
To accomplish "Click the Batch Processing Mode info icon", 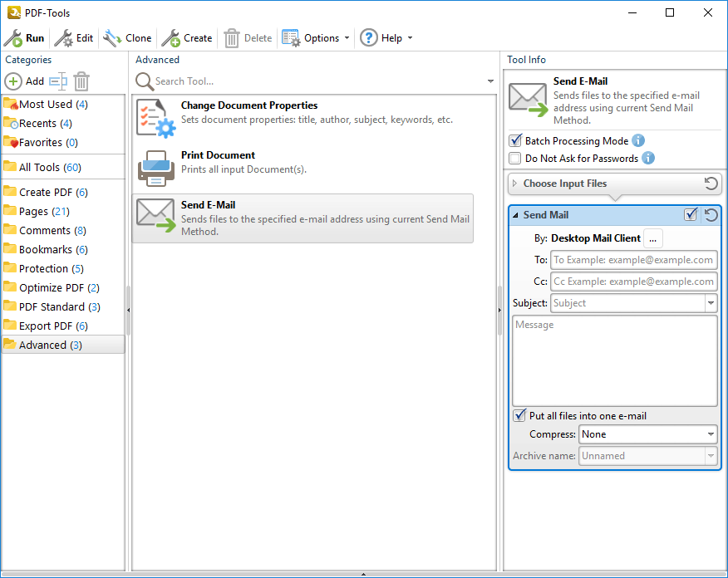I will [638, 140].
